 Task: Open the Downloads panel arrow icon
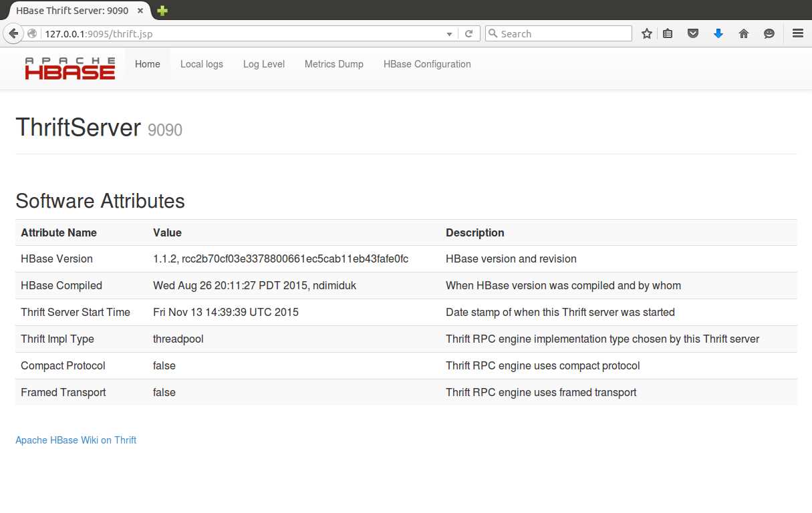[718, 33]
